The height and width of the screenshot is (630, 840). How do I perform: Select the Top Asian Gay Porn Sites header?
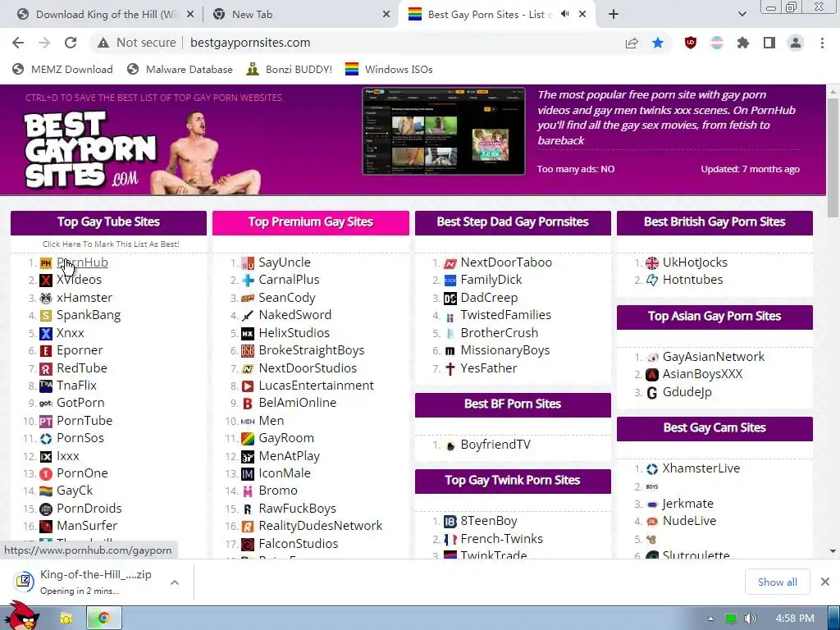714,317
